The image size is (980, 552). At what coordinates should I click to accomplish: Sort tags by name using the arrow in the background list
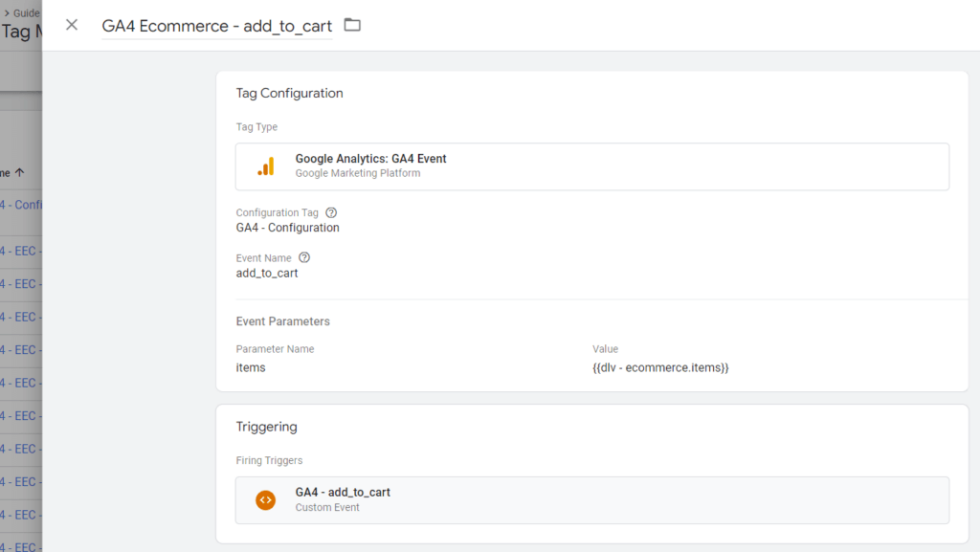[19, 172]
